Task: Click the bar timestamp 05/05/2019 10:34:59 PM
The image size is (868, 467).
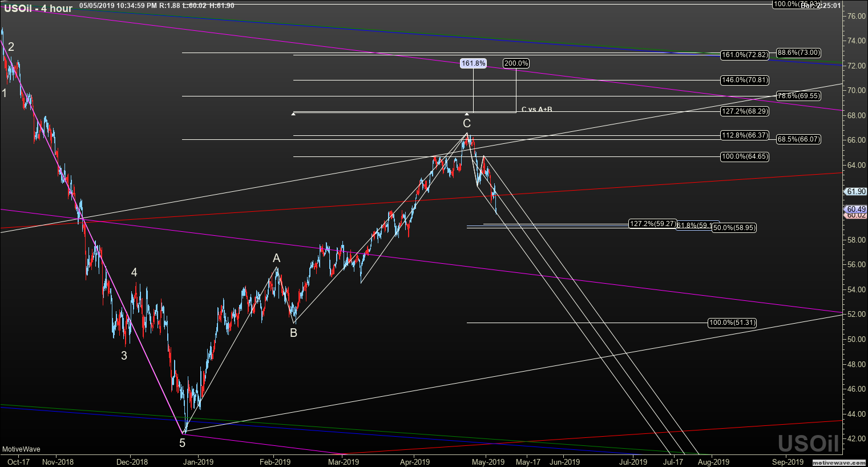Action: (x=118, y=6)
